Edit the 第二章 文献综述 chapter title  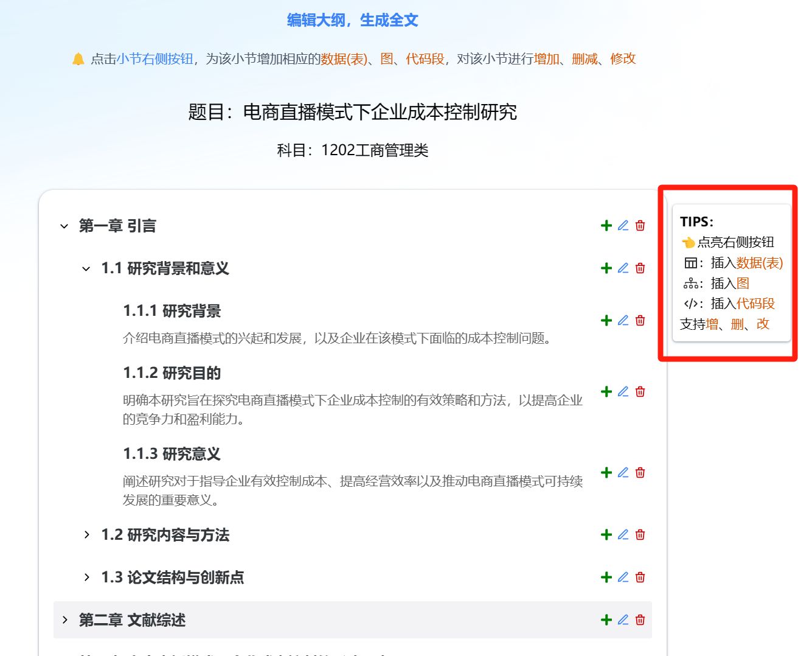623,620
